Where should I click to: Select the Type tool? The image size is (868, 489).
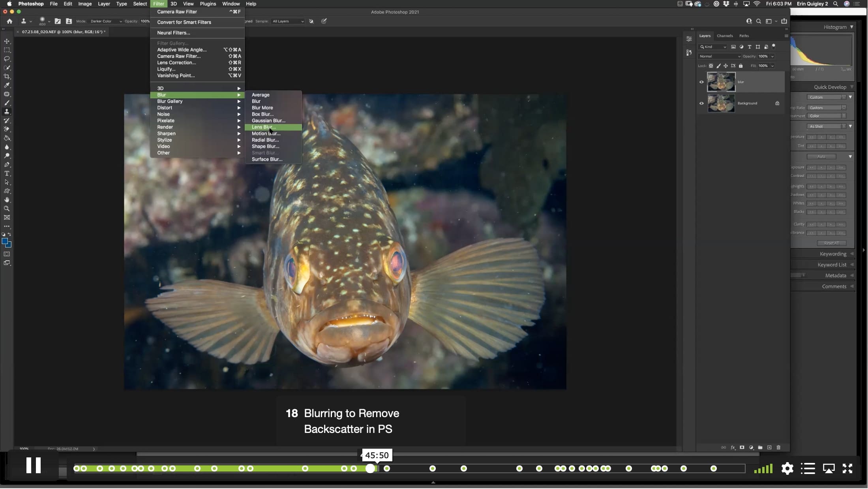(x=7, y=174)
